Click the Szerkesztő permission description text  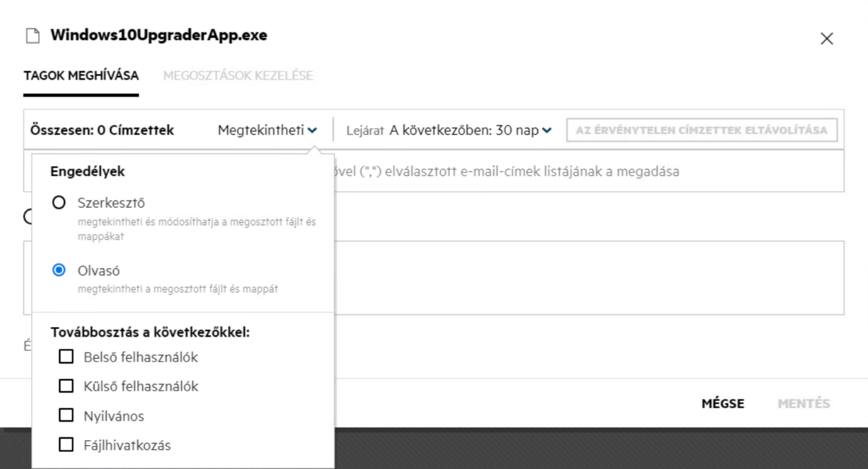[196, 229]
